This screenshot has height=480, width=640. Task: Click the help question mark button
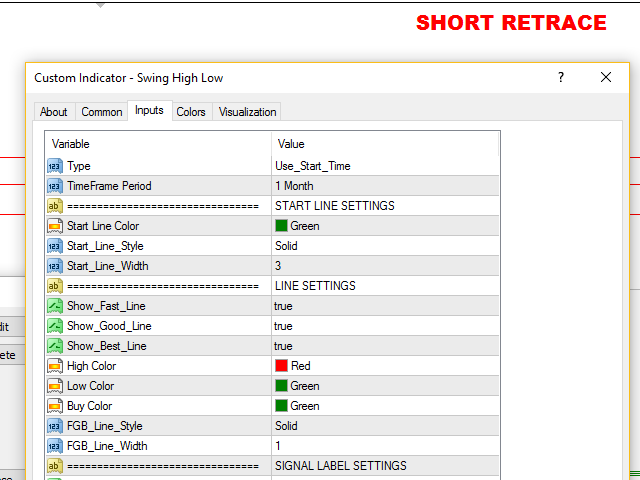(561, 77)
